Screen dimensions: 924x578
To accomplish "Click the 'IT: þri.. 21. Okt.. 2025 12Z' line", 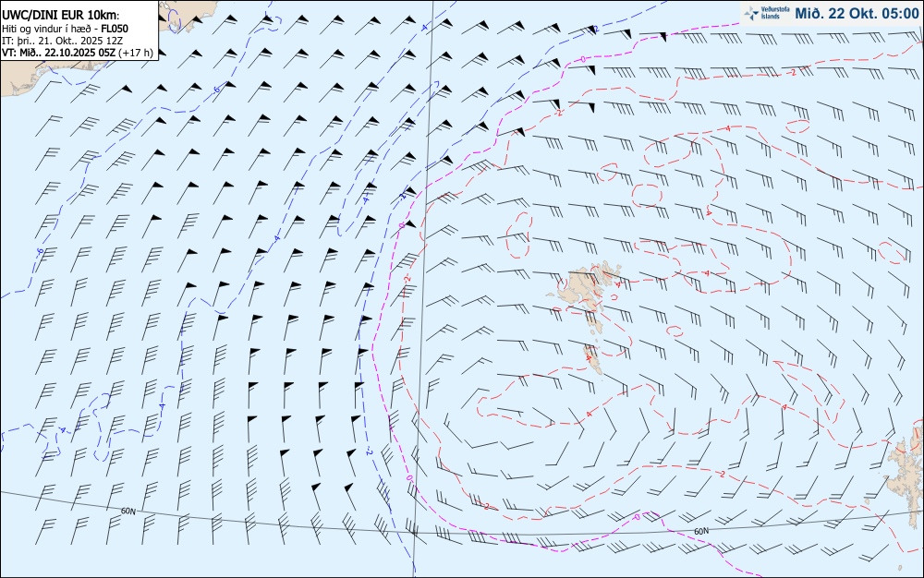I will point(62,41).
